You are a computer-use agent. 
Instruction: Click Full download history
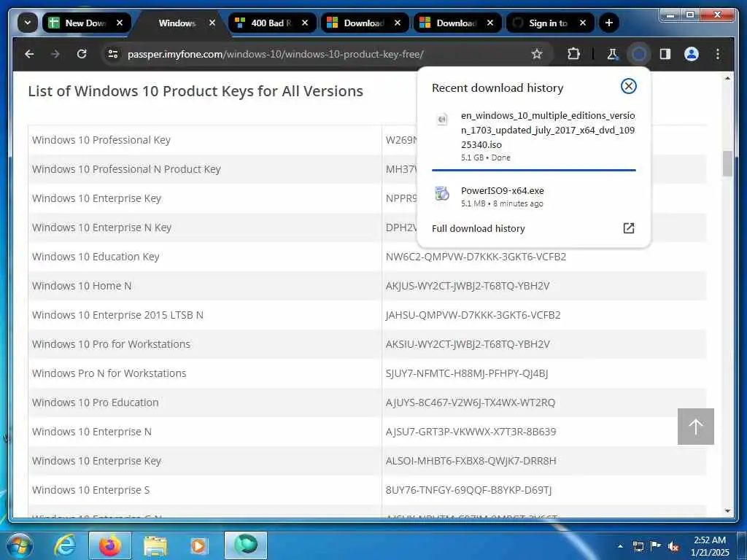point(478,228)
